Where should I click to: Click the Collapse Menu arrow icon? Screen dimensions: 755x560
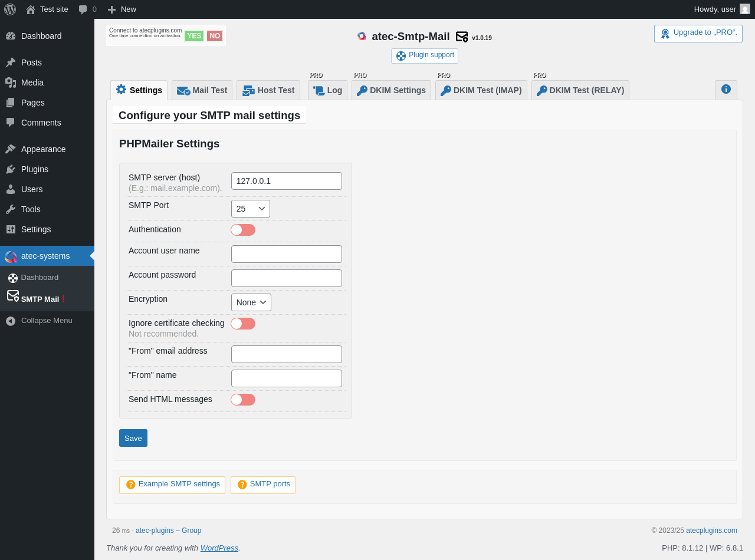11,321
